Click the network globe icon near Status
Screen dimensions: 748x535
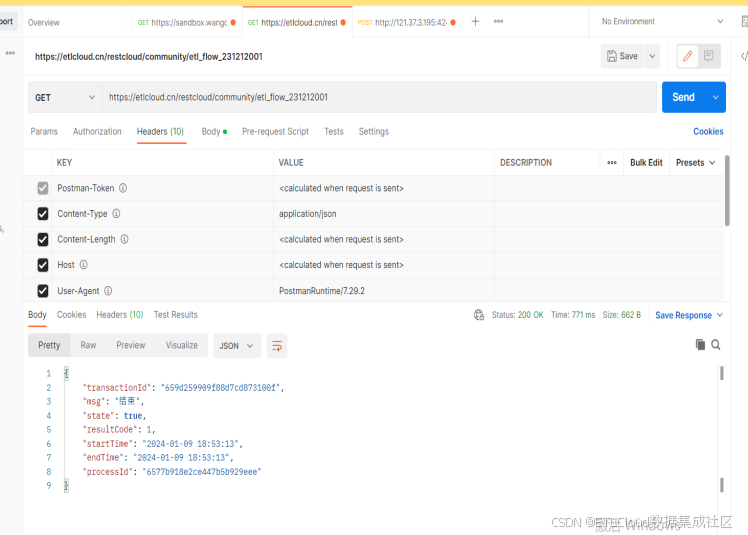tap(479, 315)
